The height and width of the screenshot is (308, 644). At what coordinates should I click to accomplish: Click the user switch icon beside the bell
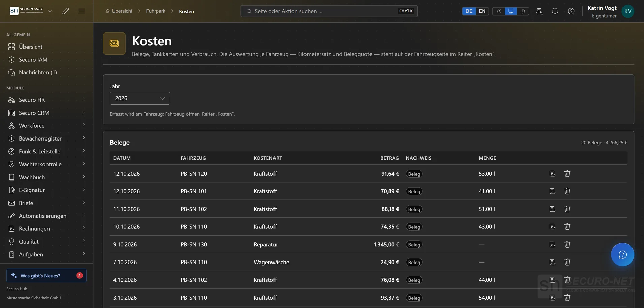click(539, 11)
